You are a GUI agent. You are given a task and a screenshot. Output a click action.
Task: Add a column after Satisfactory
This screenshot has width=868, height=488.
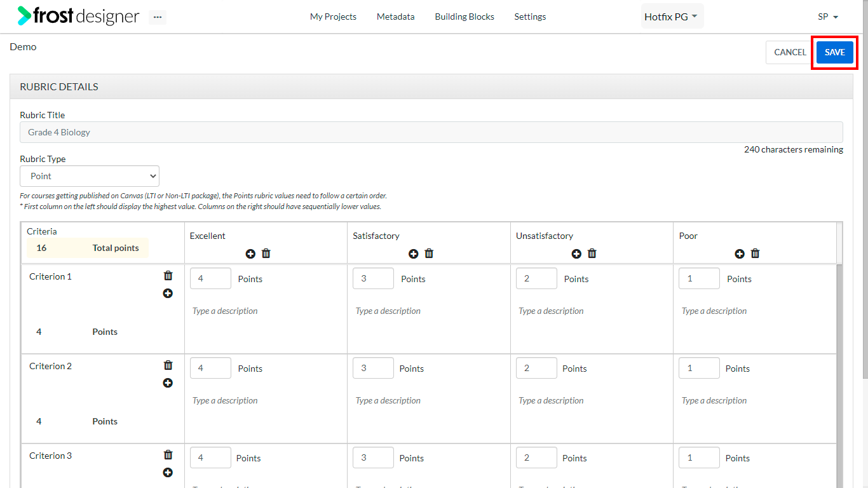(x=414, y=254)
